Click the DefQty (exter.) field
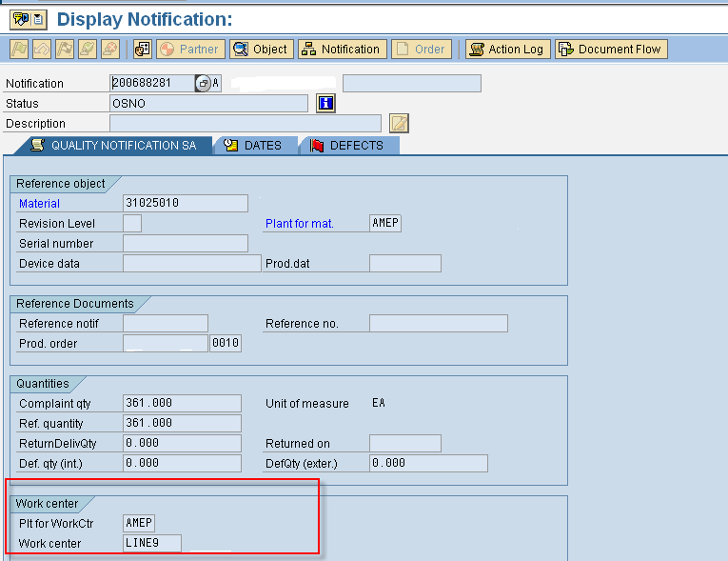The height and width of the screenshot is (561, 728). [429, 463]
